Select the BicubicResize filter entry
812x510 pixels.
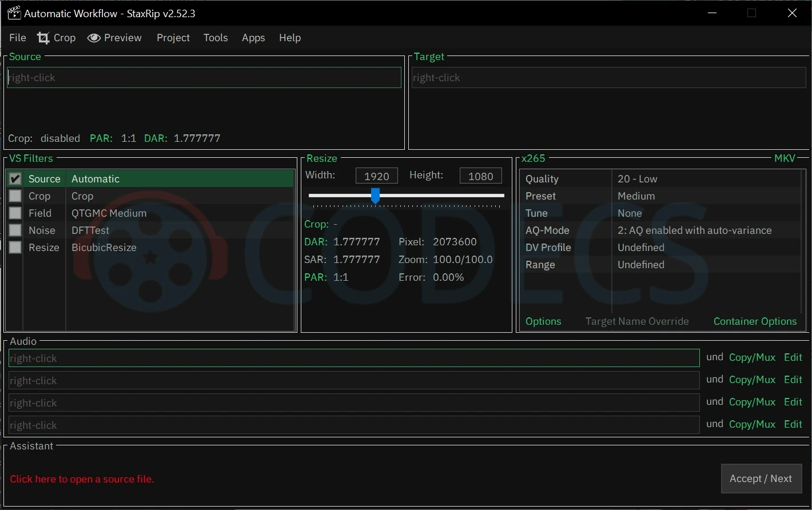(x=104, y=248)
